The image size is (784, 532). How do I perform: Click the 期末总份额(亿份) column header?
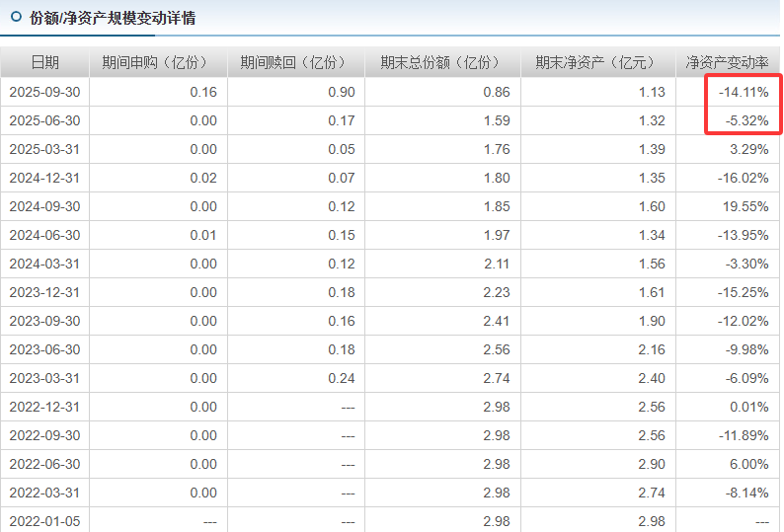pyautogui.click(x=443, y=62)
